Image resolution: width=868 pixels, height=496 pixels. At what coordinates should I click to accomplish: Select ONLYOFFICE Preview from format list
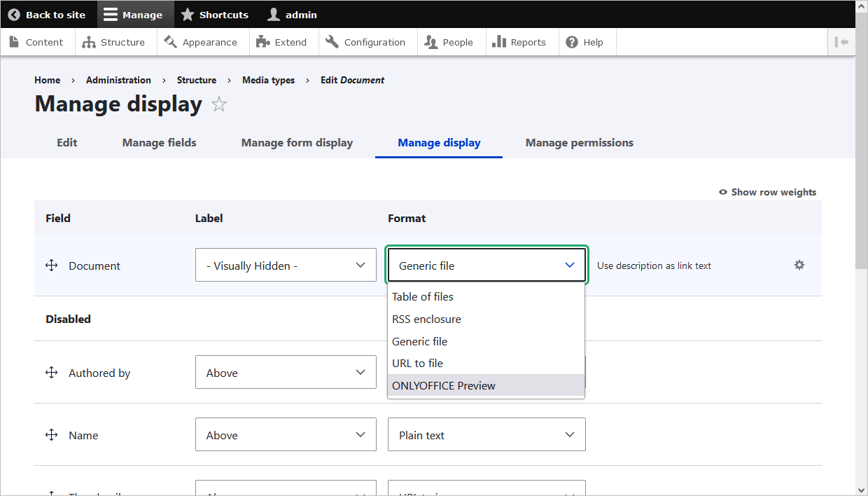click(444, 385)
